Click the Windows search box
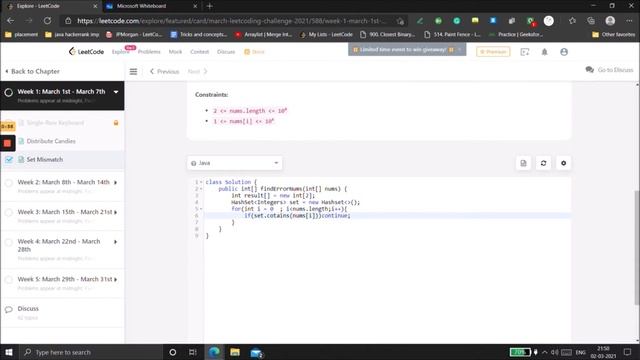The height and width of the screenshot is (360, 640). tap(91, 352)
